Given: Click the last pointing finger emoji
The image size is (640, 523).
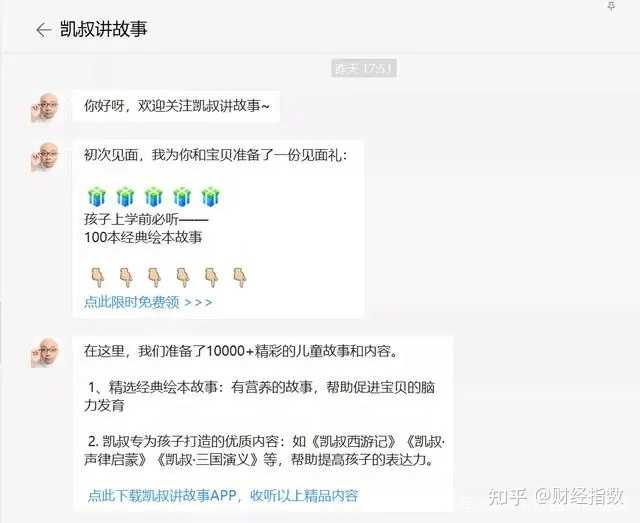Looking at the screenshot, I should point(240,277).
